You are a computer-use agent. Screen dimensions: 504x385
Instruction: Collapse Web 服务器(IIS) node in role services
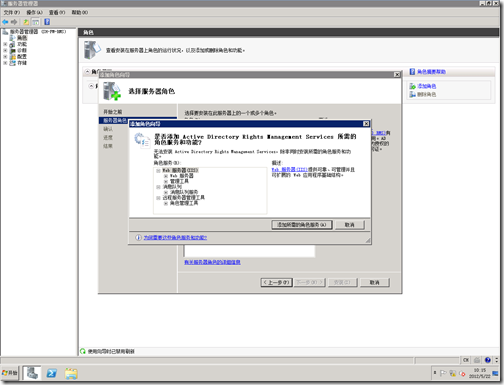click(x=158, y=170)
